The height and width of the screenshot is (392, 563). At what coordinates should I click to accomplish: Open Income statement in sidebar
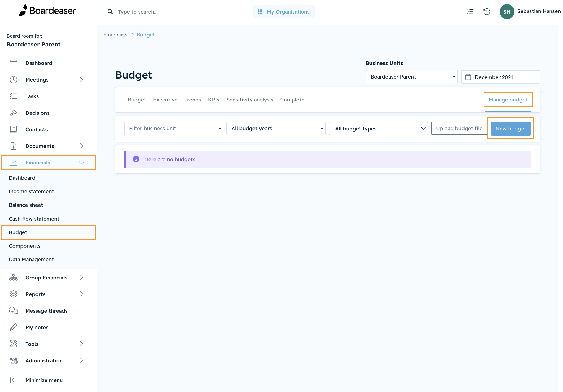31,191
